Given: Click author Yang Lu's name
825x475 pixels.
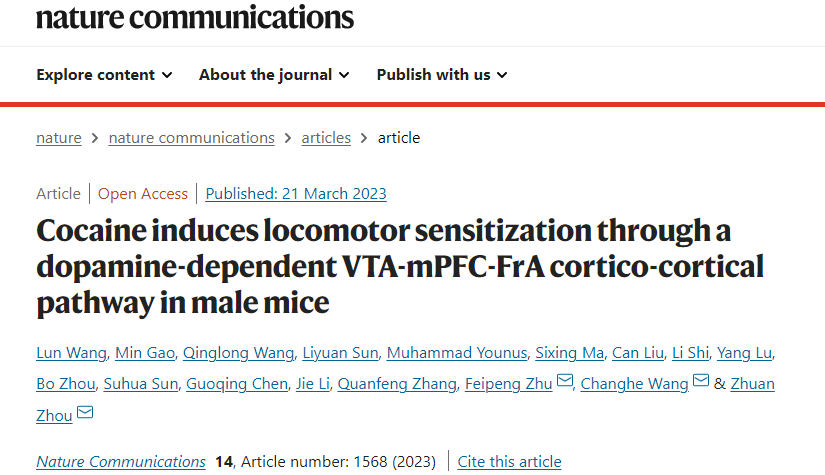Looking at the screenshot, I should coord(744,353).
